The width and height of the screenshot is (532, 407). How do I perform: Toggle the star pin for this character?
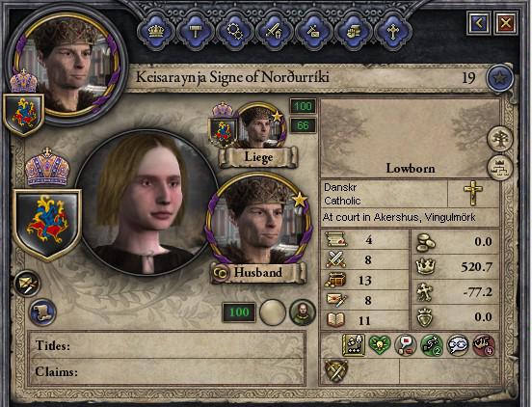(499, 78)
